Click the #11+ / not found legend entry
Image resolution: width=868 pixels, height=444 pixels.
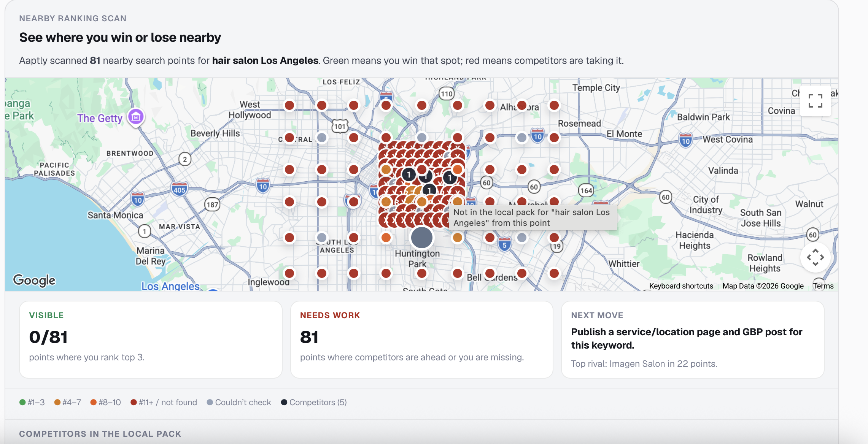tap(164, 402)
